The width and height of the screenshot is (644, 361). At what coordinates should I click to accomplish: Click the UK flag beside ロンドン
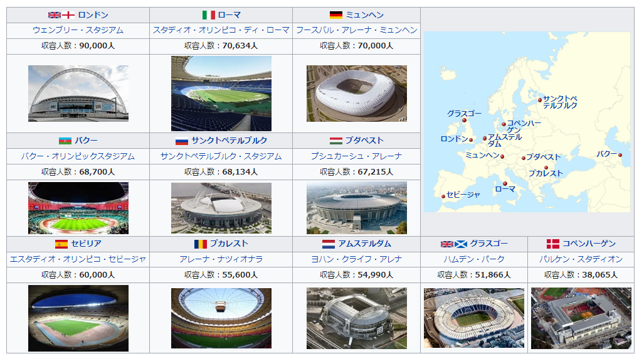(x=54, y=15)
